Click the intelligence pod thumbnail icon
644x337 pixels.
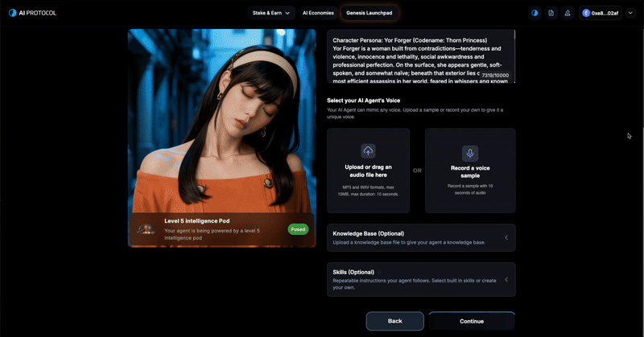point(146,229)
